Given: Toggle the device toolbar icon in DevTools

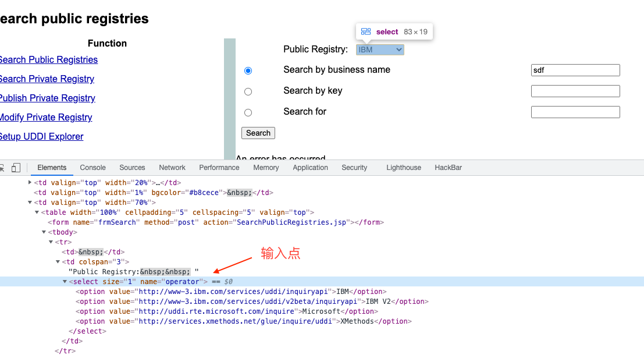Looking at the screenshot, I should [x=16, y=168].
